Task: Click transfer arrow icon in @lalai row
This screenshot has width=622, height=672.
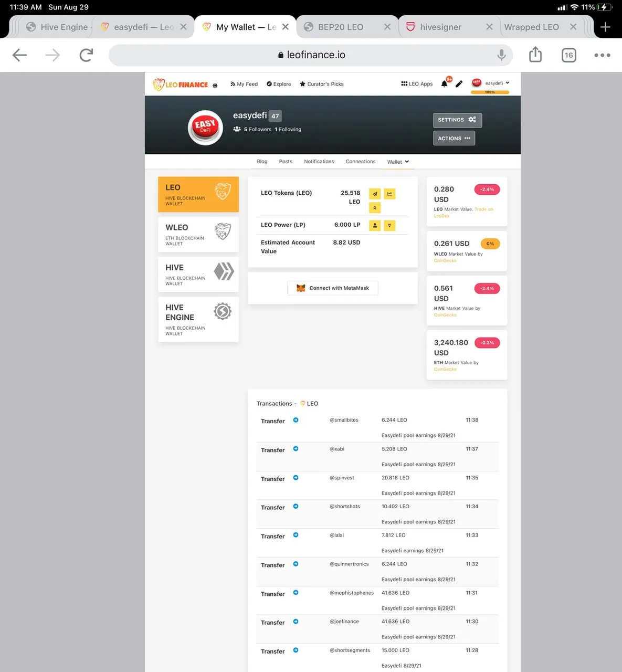Action: point(296,535)
